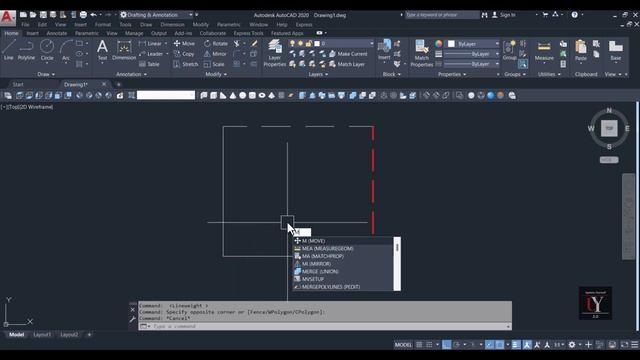Select the Text tool
Image resolution: width=640 pixels, height=360 pixels.
point(102,50)
